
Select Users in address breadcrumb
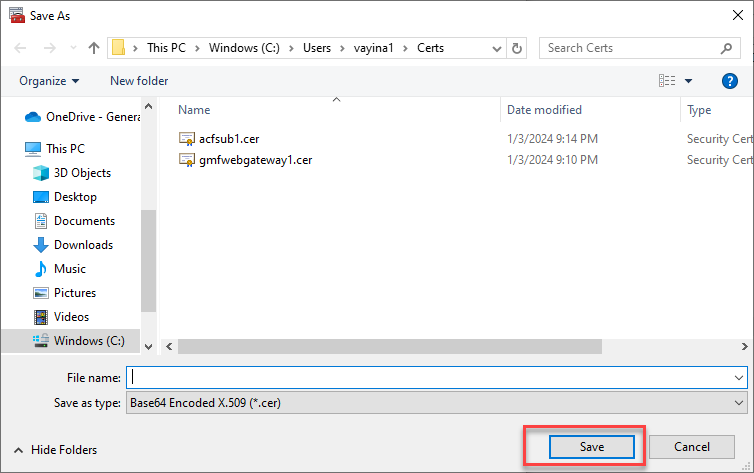[x=317, y=48]
